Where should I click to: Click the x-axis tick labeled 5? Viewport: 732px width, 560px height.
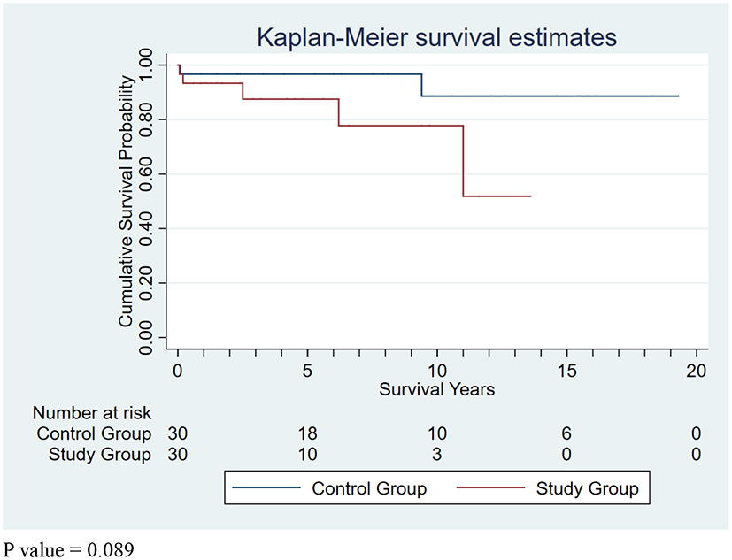tap(307, 371)
